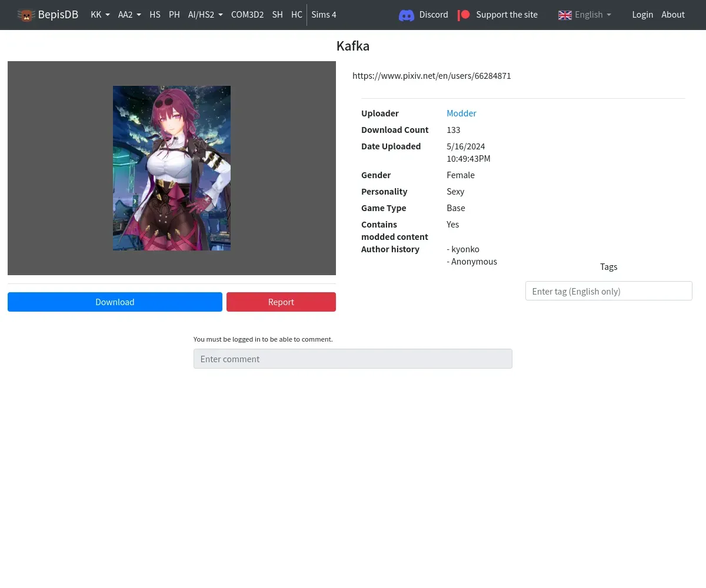Image resolution: width=706 pixels, height=588 pixels.
Task: Click the Enter comment field
Action: (353, 359)
